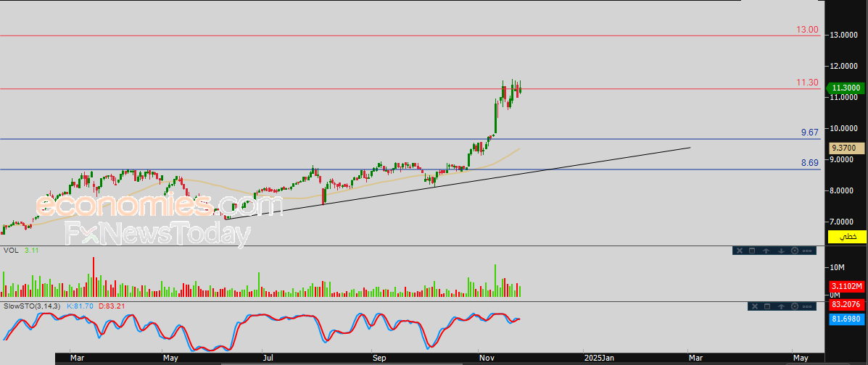The width and height of the screenshot is (868, 365).
Task: Click the blue 81.6980 stochastic tag
Action: tap(846, 319)
